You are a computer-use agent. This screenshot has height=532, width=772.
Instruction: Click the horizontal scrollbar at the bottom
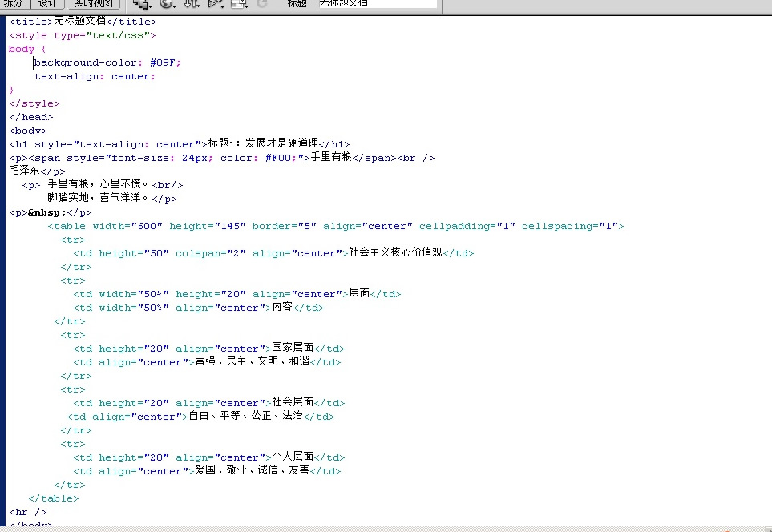(x=385, y=529)
